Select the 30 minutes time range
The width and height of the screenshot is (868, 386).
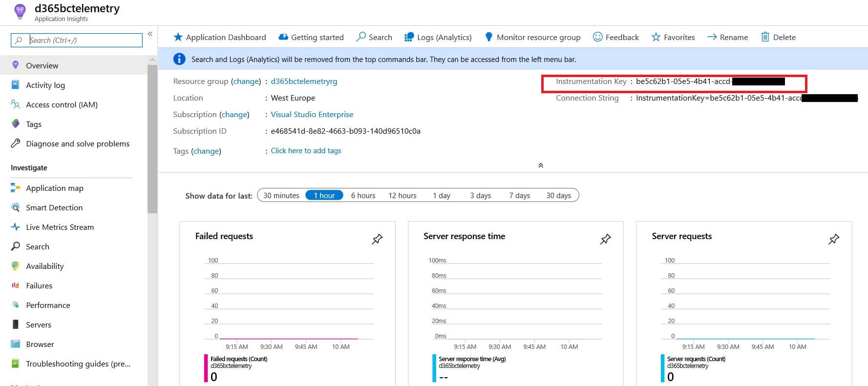281,196
